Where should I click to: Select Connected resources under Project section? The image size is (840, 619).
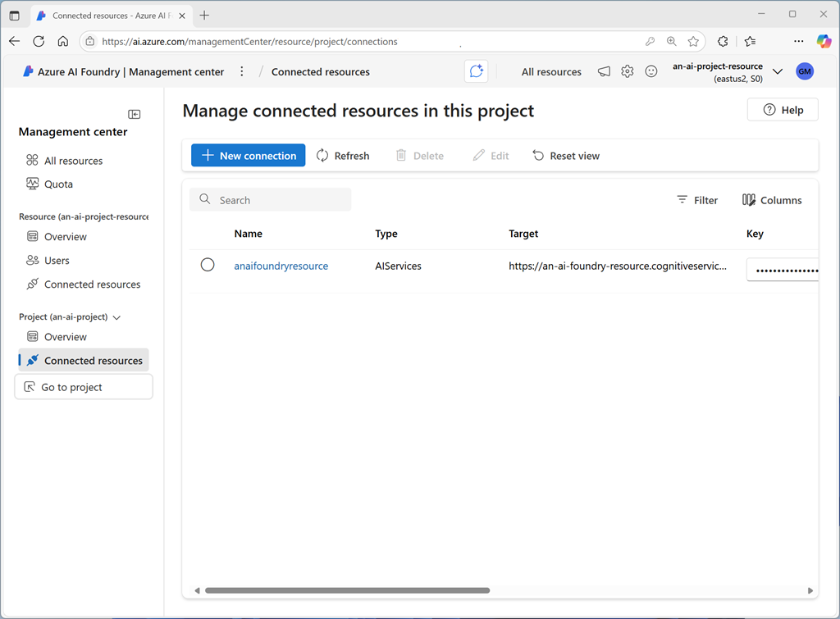pos(84,361)
